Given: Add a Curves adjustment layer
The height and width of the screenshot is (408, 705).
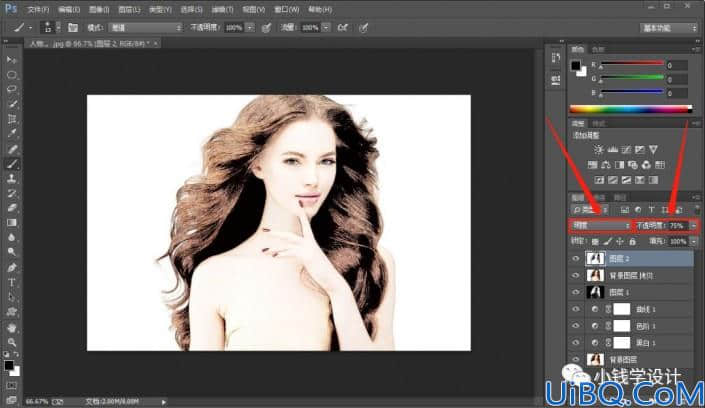Looking at the screenshot, I should pyautogui.click(x=626, y=149).
